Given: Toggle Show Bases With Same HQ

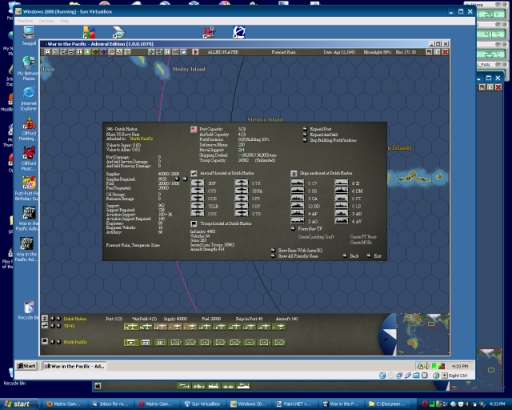Looking at the screenshot, I should point(297,250).
